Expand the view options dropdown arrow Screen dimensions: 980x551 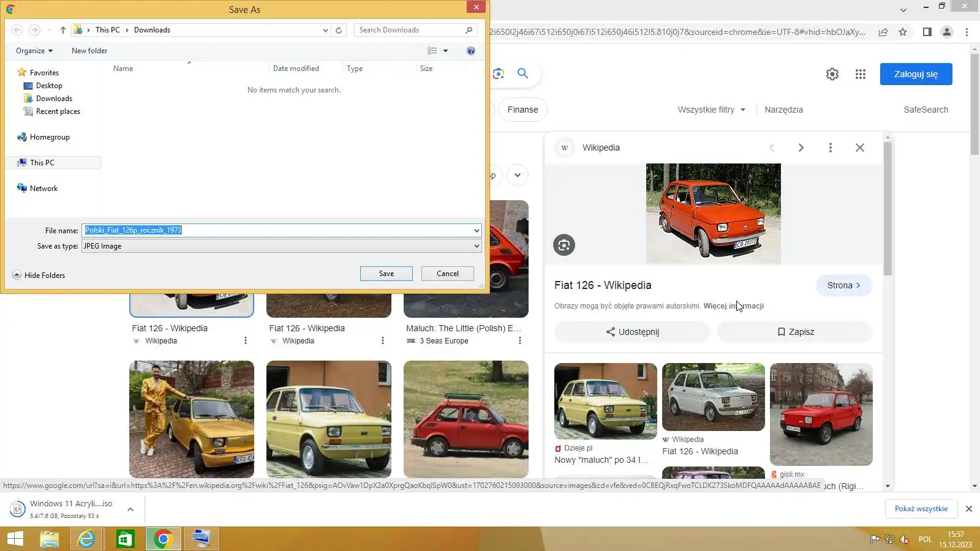coord(445,51)
